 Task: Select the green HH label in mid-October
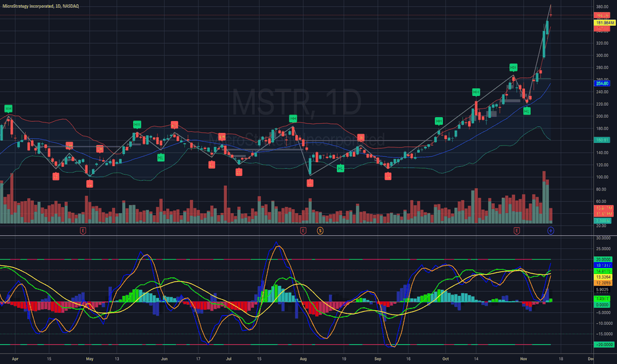pyautogui.click(x=476, y=92)
